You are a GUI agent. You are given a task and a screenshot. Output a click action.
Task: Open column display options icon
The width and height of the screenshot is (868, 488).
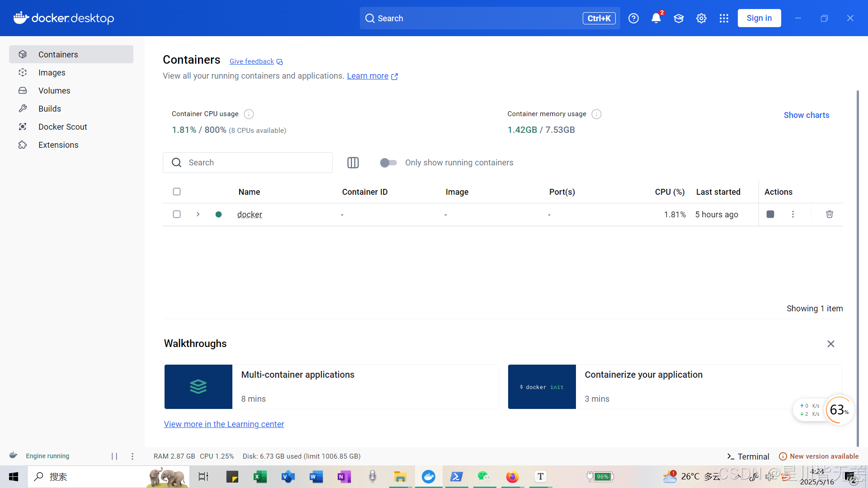pos(353,163)
